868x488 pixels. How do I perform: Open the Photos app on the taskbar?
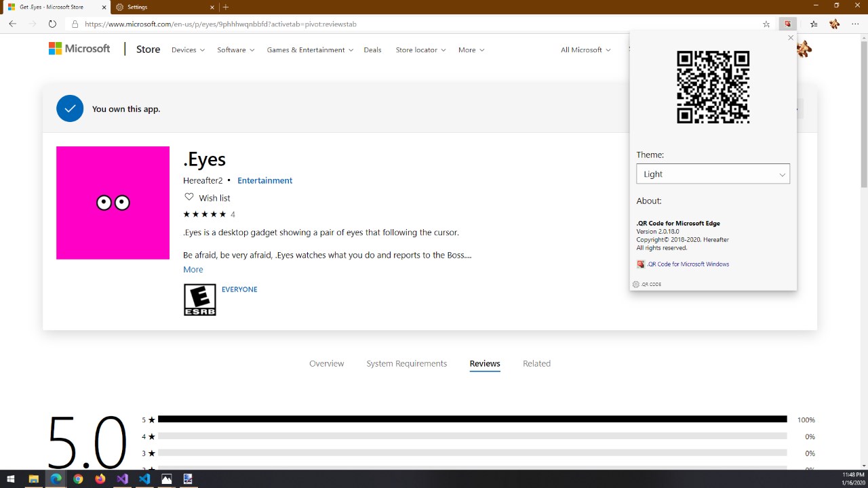(x=167, y=479)
